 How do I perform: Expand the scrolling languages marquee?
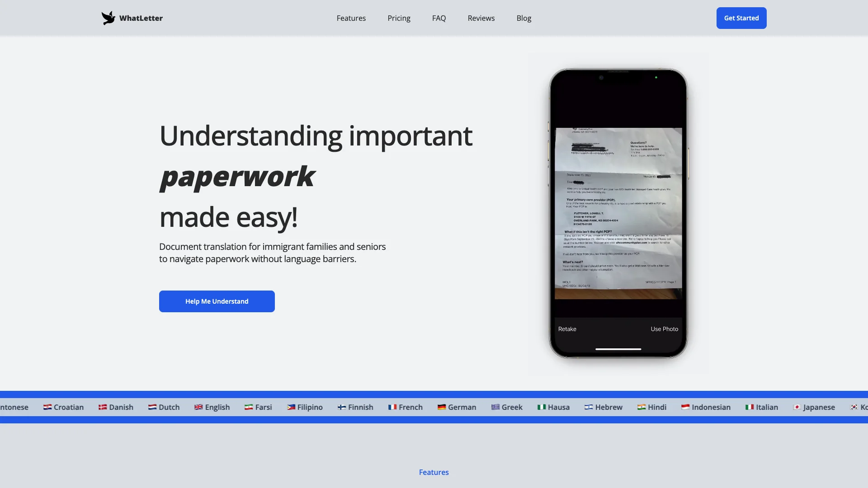click(434, 407)
